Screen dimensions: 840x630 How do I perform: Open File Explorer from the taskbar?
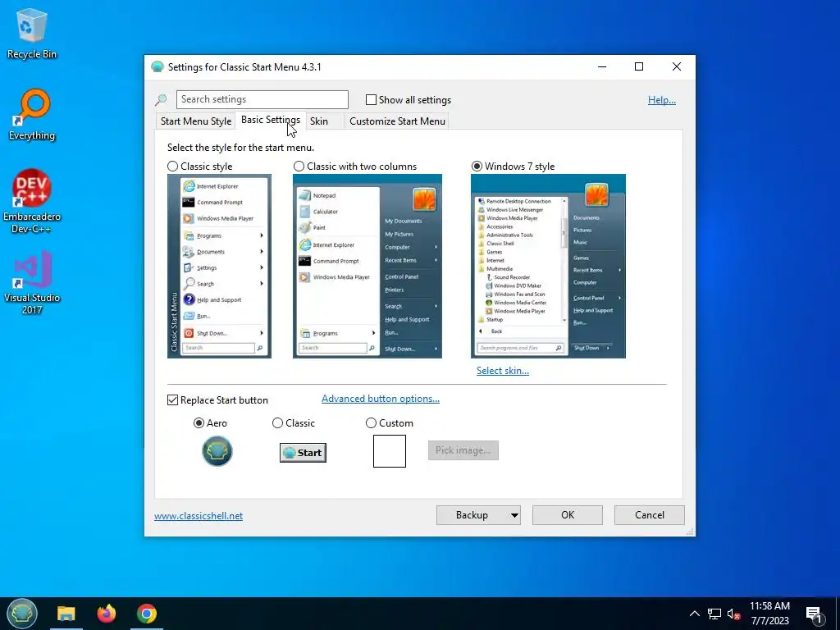pyautogui.click(x=66, y=614)
